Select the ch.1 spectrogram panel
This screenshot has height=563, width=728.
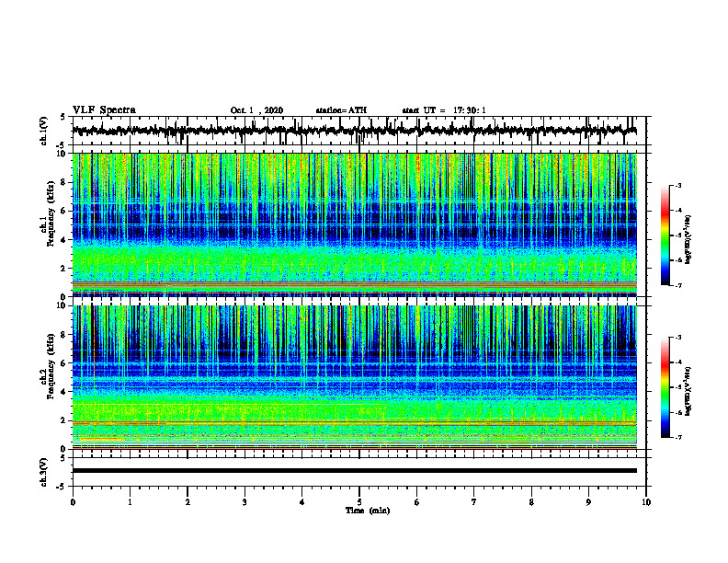(x=354, y=224)
